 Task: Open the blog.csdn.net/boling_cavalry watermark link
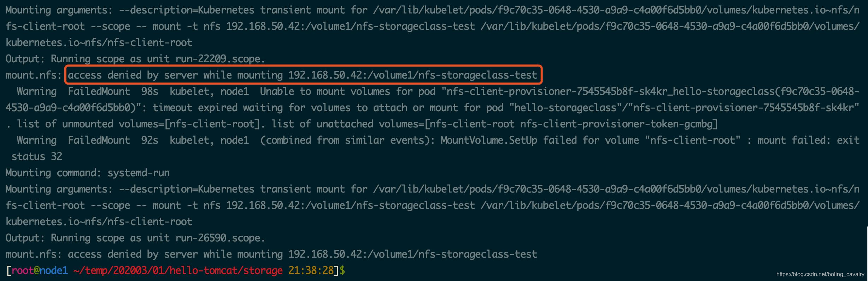point(820,274)
